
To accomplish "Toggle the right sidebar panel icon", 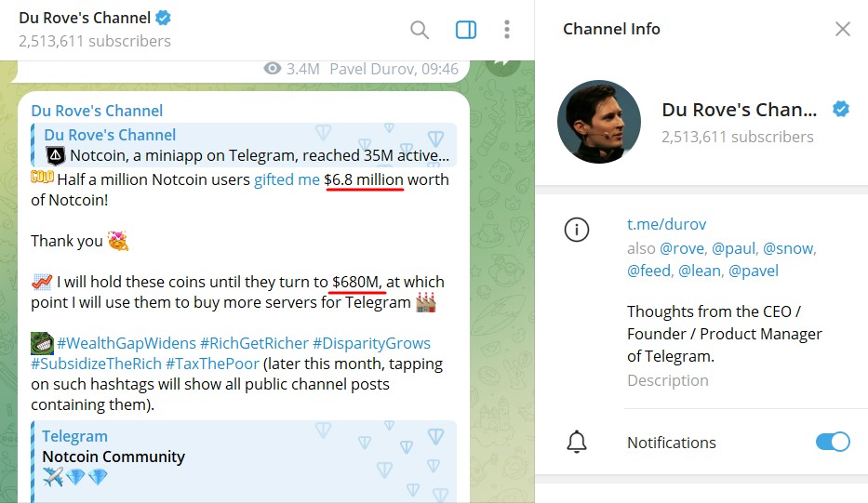I will click(x=466, y=30).
